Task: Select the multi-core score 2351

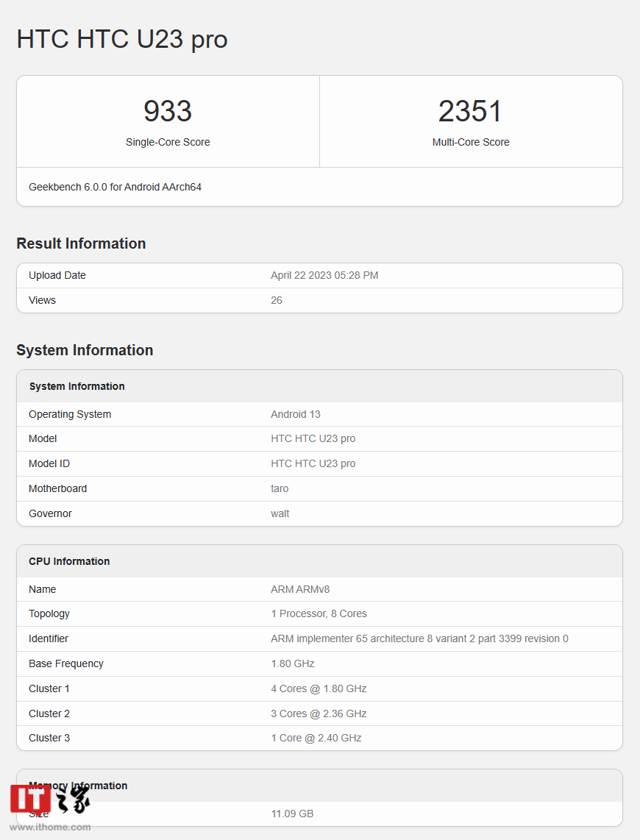Action: coord(471,111)
